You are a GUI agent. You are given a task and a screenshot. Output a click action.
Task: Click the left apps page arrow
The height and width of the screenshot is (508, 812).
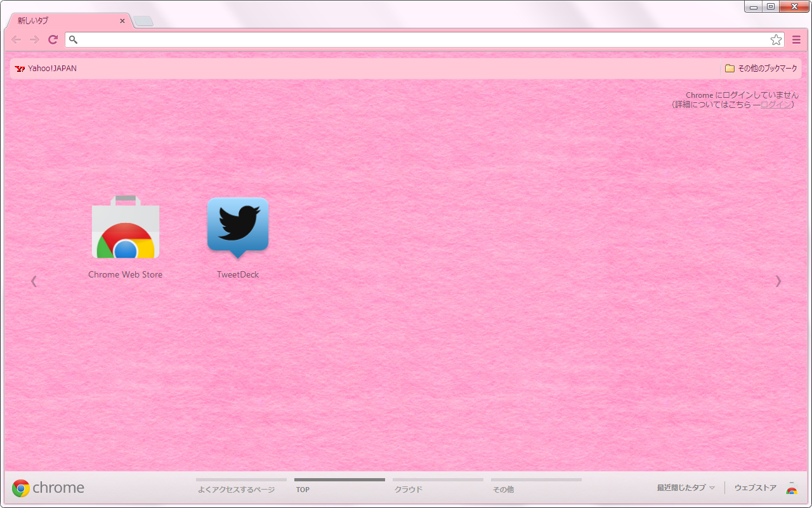coord(34,281)
